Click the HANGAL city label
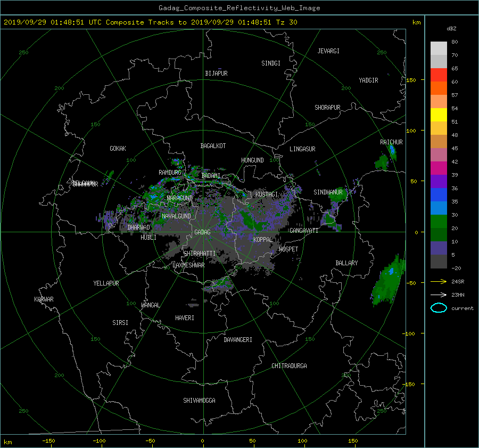The height and width of the screenshot is (448, 479). [x=150, y=305]
